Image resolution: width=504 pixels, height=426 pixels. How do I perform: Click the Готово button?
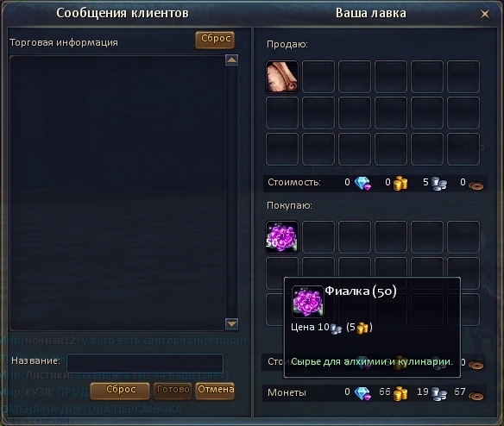click(x=173, y=391)
